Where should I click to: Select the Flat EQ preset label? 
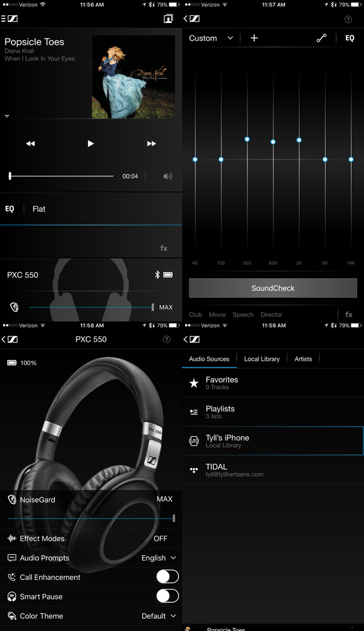[x=39, y=209]
